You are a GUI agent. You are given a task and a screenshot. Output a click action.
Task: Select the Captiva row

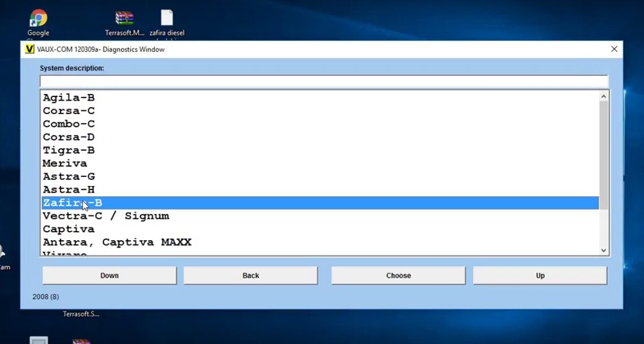pos(320,229)
